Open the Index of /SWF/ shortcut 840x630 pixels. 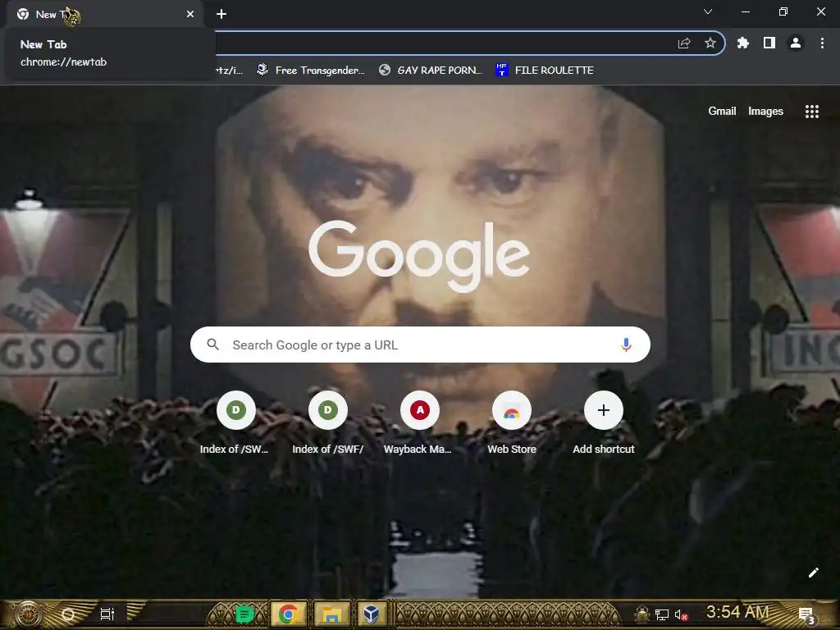(x=328, y=422)
